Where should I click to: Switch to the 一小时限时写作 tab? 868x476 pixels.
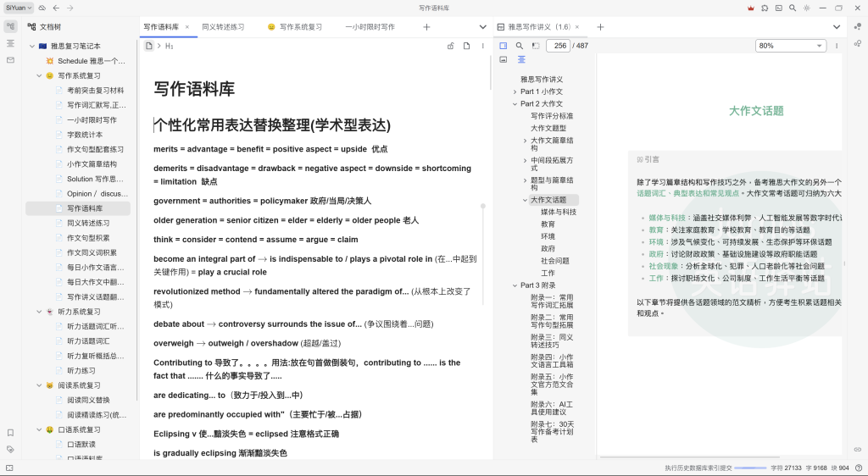[370, 27]
